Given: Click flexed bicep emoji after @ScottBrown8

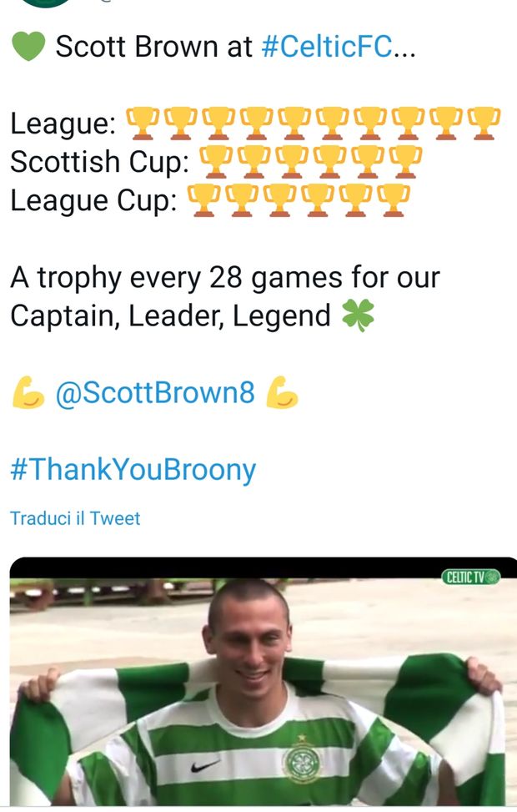Looking at the screenshot, I should tap(282, 392).
